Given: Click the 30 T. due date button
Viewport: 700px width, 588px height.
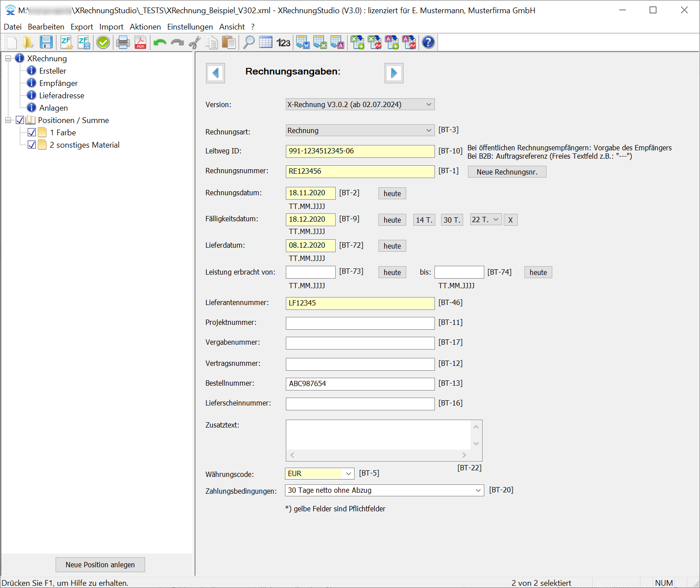Looking at the screenshot, I should (452, 220).
